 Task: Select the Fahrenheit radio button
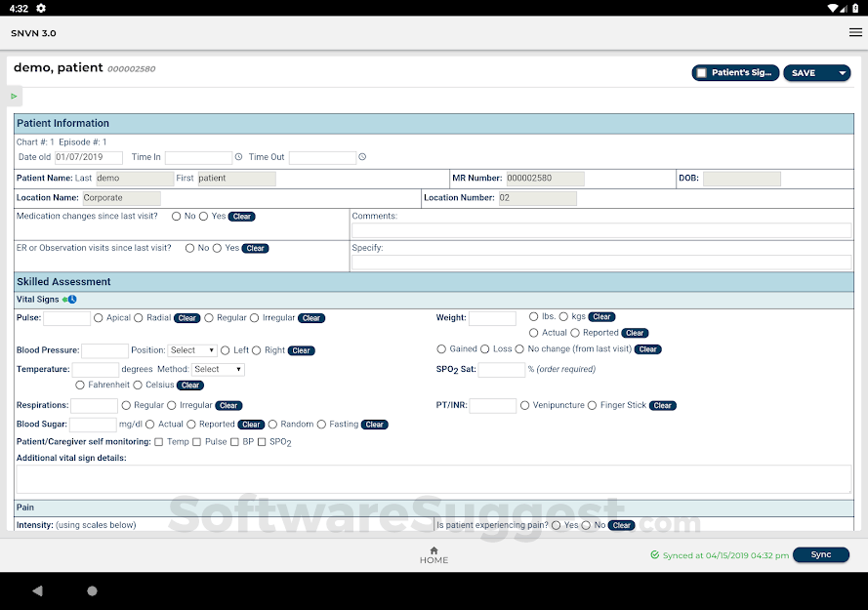pos(79,385)
